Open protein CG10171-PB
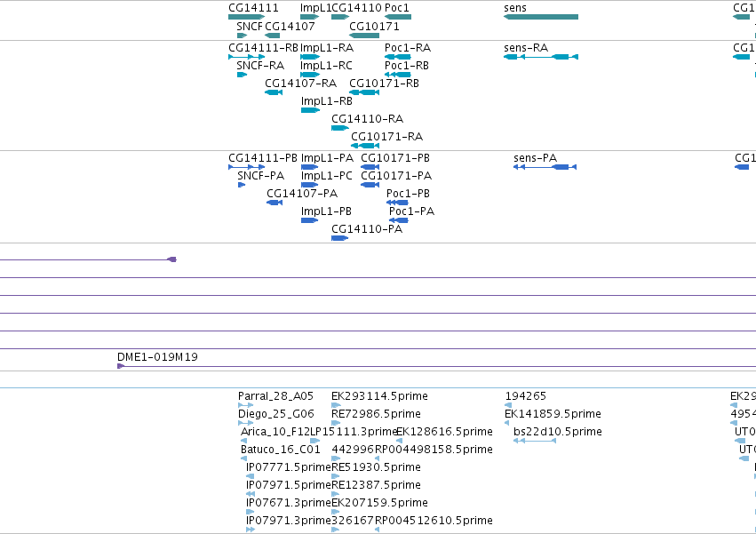Viewport: 756px width, 534px height. pos(370,167)
